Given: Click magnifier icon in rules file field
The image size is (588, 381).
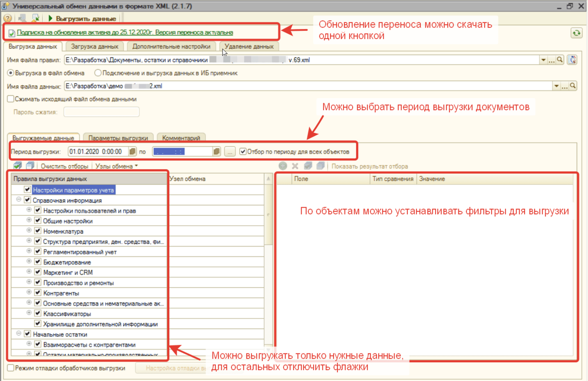Looking at the screenshot, I should 560,60.
